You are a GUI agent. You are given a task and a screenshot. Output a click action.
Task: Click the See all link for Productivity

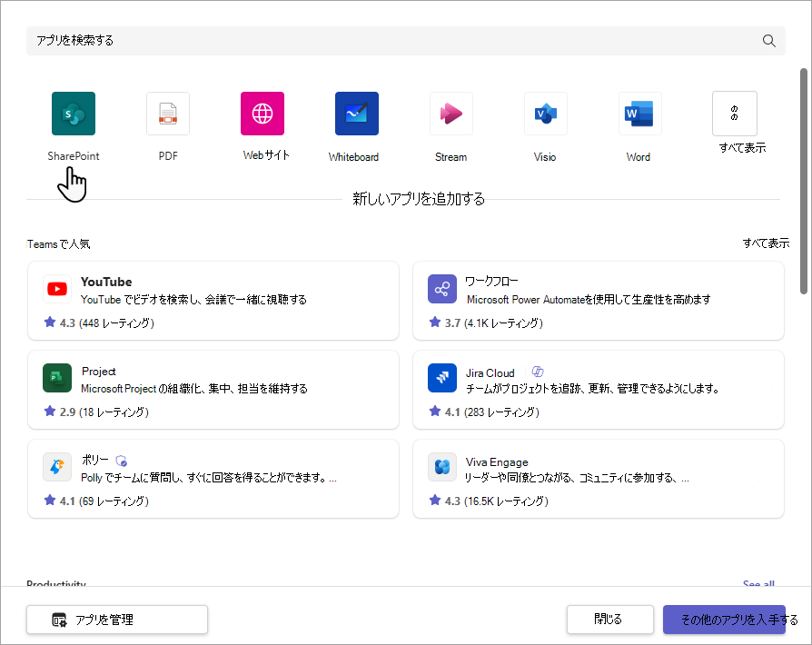[x=758, y=583]
